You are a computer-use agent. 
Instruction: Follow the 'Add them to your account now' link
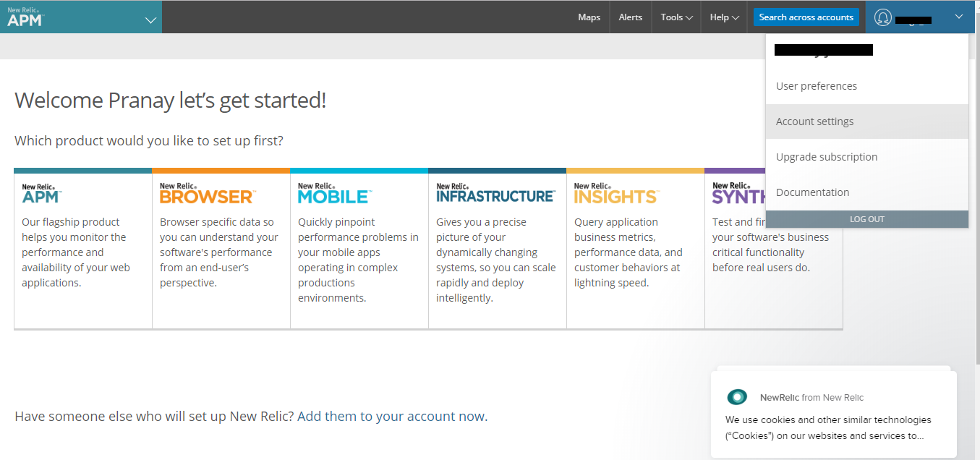(392, 417)
